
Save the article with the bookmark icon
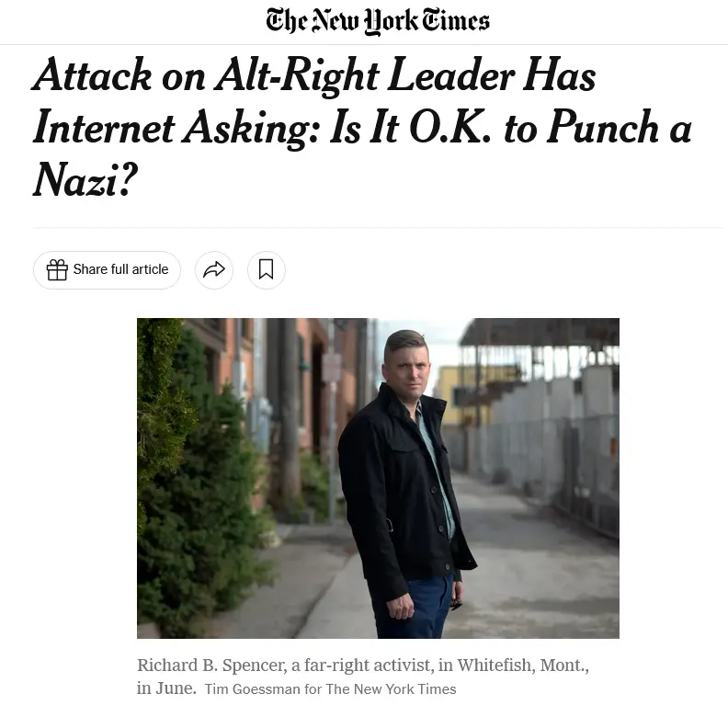(267, 269)
